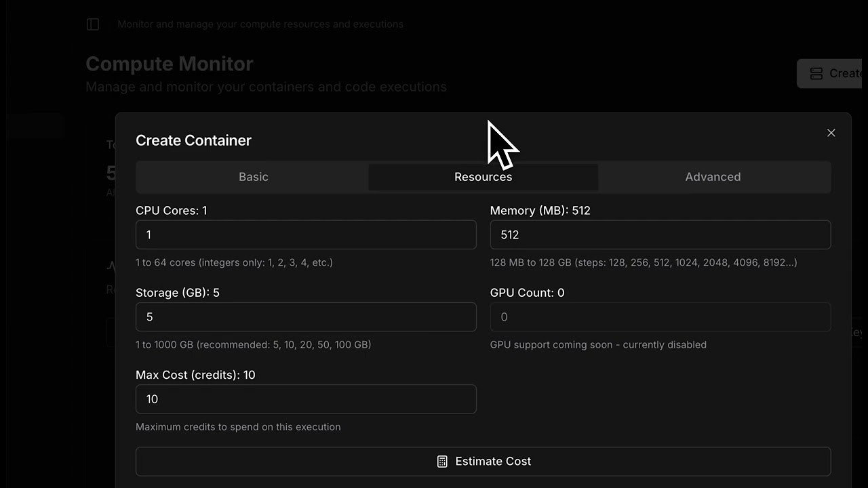
Task: Toggle the sidebar panel icon
Action: pyautogui.click(x=93, y=24)
